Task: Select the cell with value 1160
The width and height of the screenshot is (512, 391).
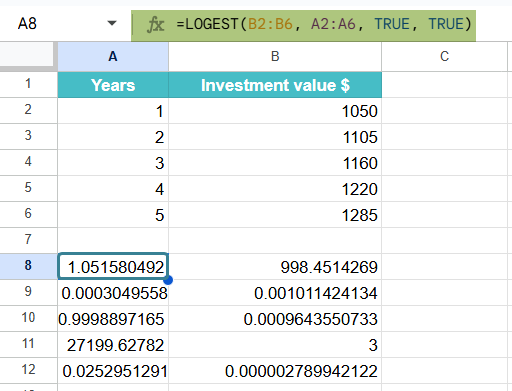Action: [x=275, y=163]
